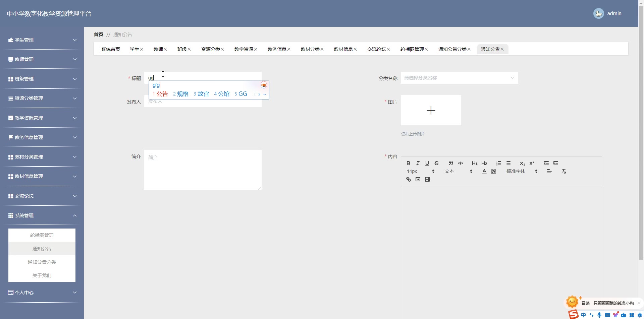This screenshot has width=644, height=319.
Task: Open the text color picker
Action: (484, 171)
